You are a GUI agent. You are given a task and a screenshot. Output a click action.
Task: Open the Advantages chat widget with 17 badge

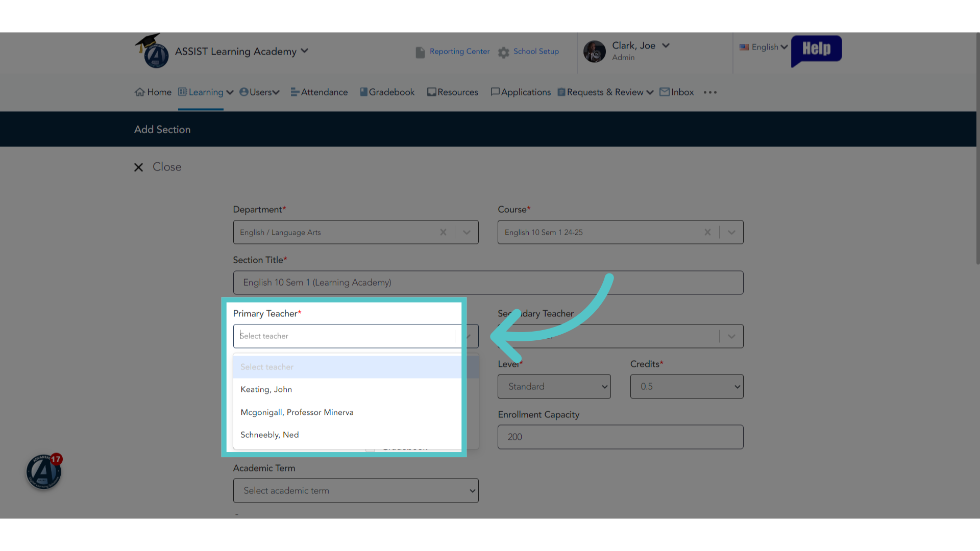tap(44, 472)
